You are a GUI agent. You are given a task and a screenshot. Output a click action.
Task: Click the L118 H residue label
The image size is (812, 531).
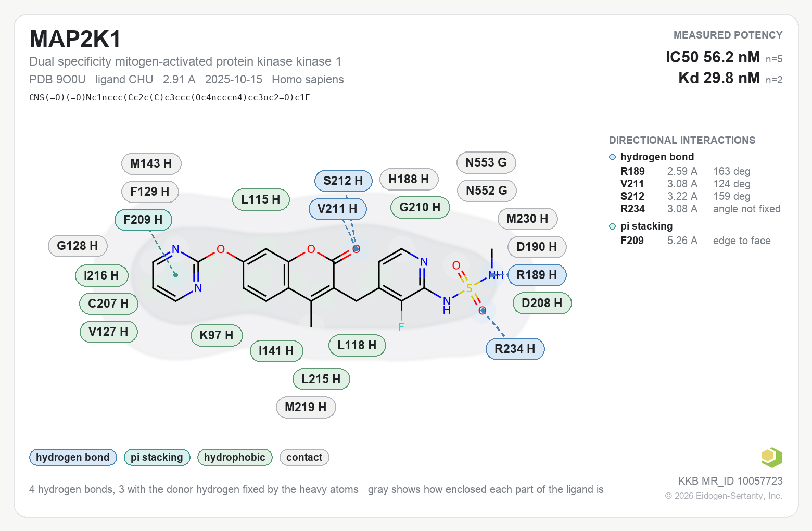click(x=357, y=345)
